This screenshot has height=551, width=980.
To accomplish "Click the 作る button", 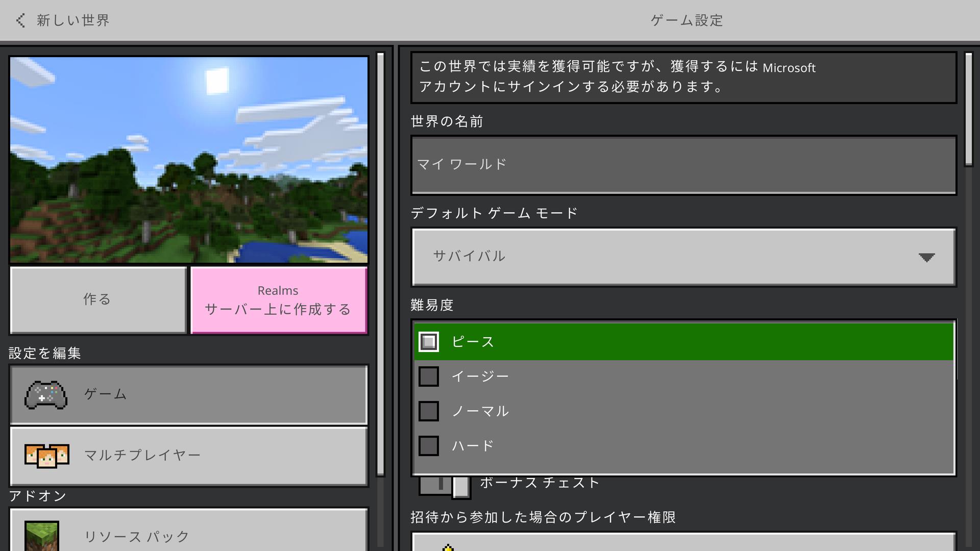I will click(97, 300).
